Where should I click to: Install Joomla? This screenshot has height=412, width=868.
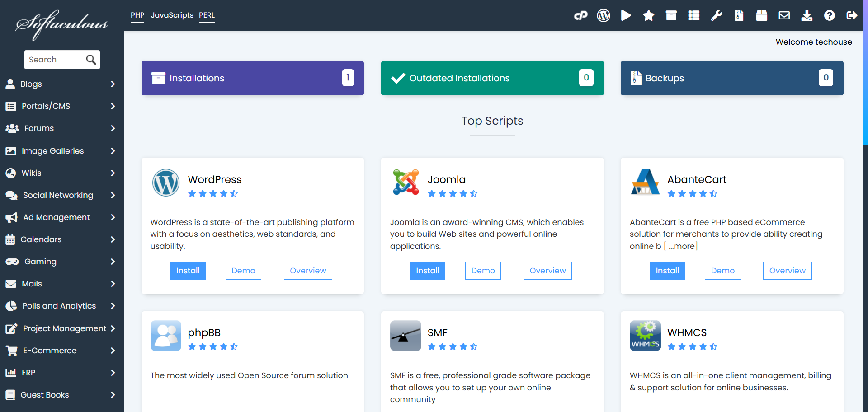coord(428,271)
